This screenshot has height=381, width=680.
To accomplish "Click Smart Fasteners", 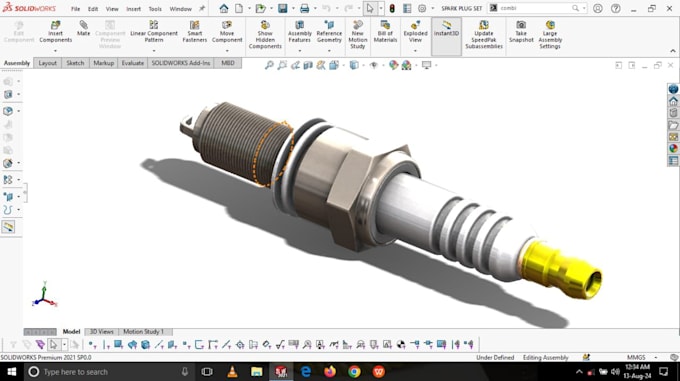I will (x=195, y=32).
